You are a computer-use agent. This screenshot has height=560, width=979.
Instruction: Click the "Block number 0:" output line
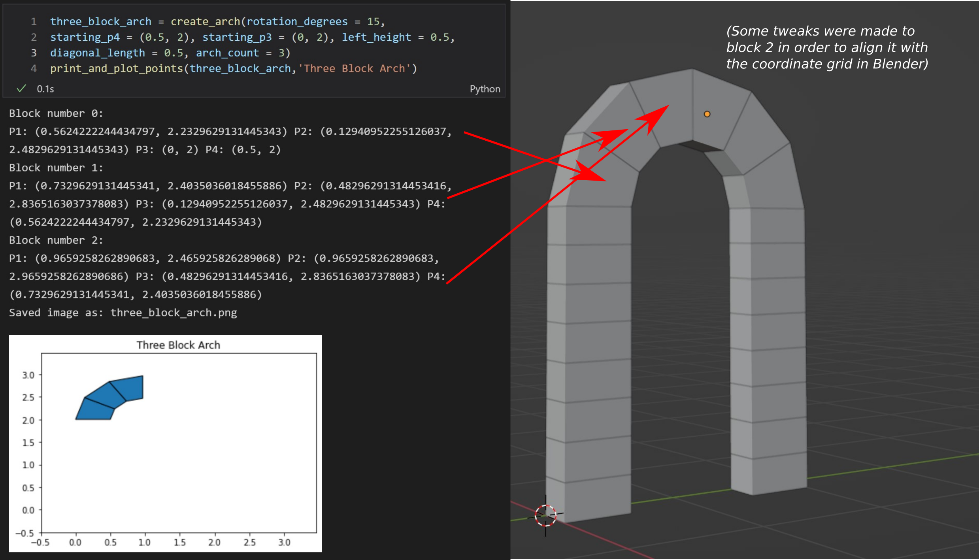click(56, 113)
